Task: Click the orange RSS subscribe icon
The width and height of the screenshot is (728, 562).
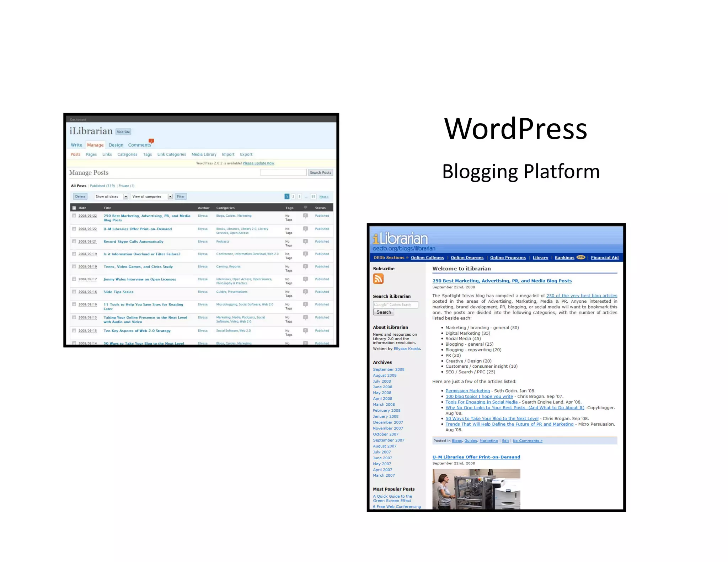Action: 378,279
